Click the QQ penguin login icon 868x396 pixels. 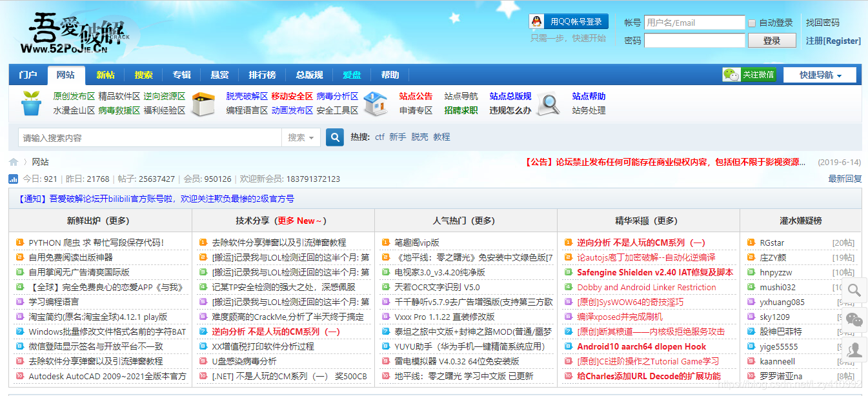[x=536, y=22]
